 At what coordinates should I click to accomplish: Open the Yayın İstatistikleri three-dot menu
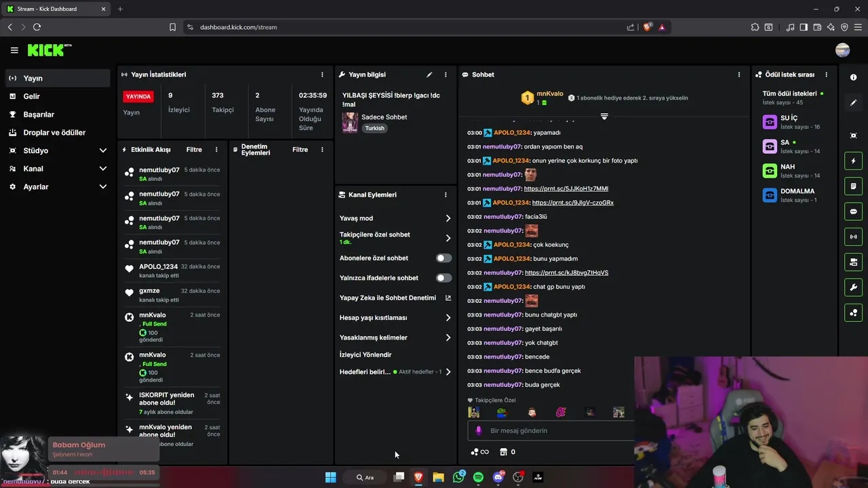322,75
